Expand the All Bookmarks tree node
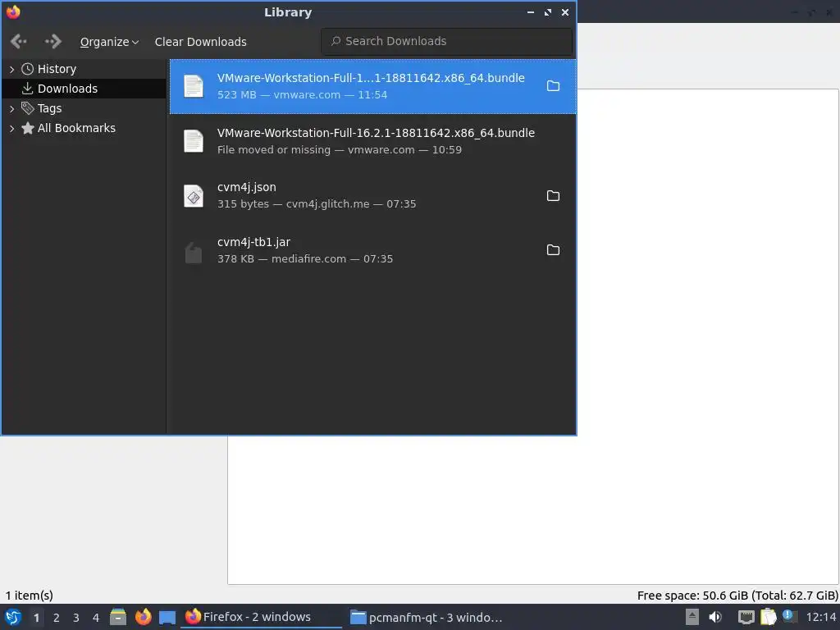 point(11,129)
